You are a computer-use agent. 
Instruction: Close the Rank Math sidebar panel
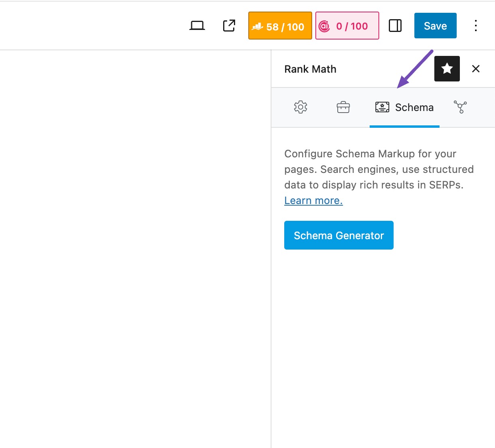(475, 69)
